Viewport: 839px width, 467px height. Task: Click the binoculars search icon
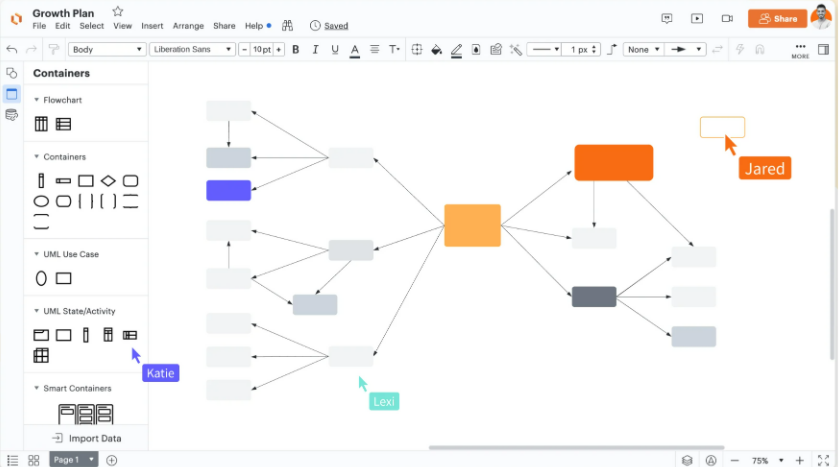287,26
